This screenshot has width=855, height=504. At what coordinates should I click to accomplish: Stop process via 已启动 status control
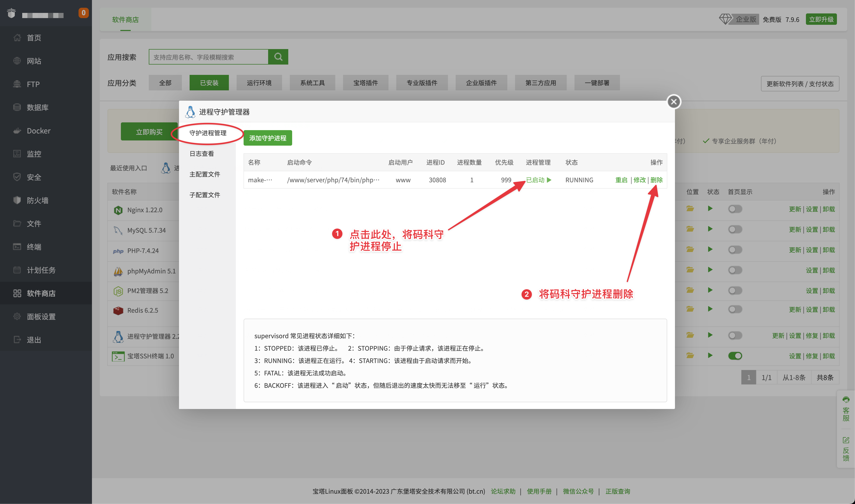(x=538, y=180)
